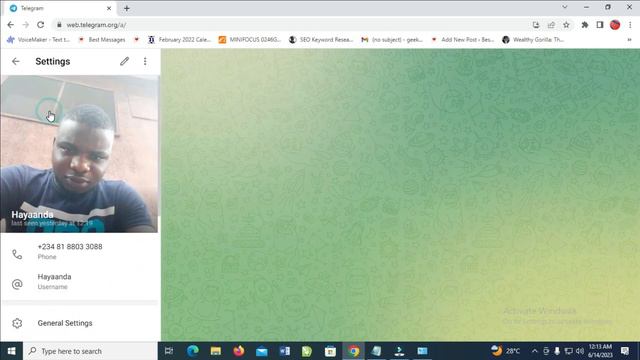Launch Microsoft Edge from the taskbar

click(193, 351)
